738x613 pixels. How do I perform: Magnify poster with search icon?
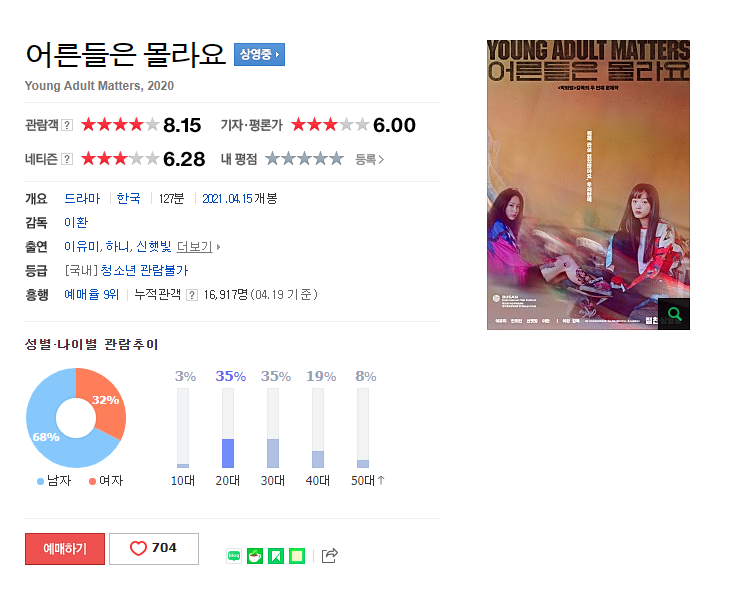click(x=674, y=314)
